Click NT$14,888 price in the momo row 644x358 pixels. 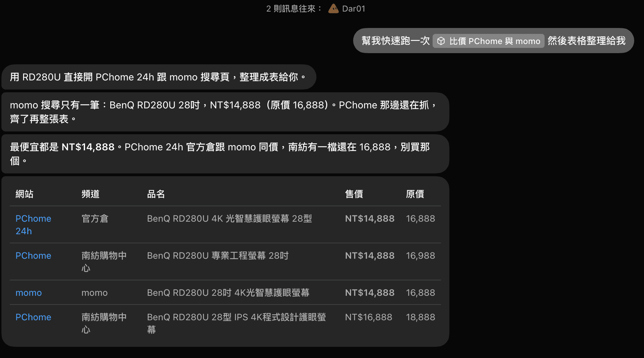coord(370,293)
